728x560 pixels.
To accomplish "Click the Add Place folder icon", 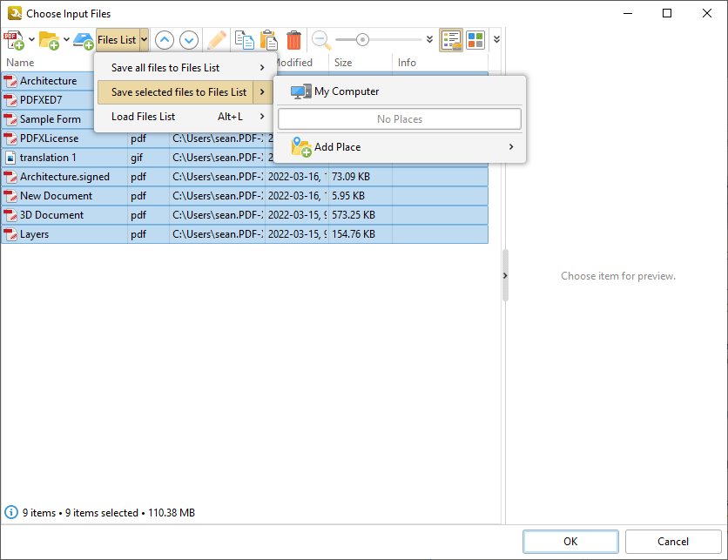I will pos(300,146).
